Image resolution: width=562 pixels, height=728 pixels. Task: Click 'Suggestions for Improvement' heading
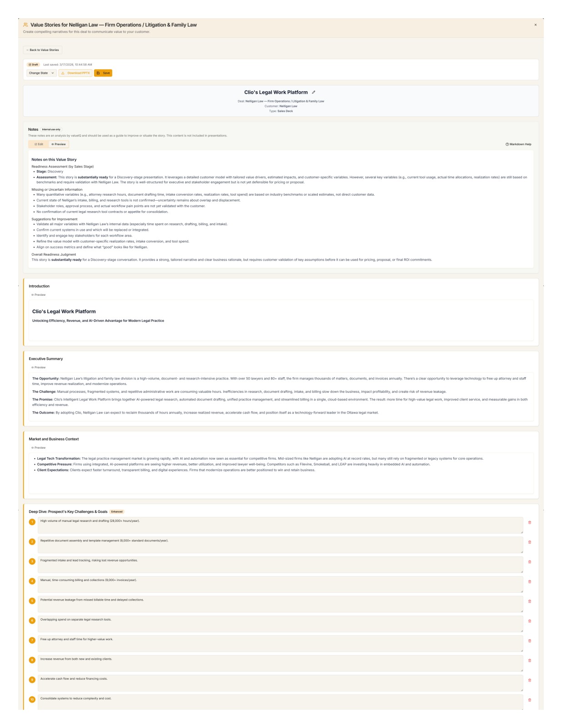(x=55, y=219)
